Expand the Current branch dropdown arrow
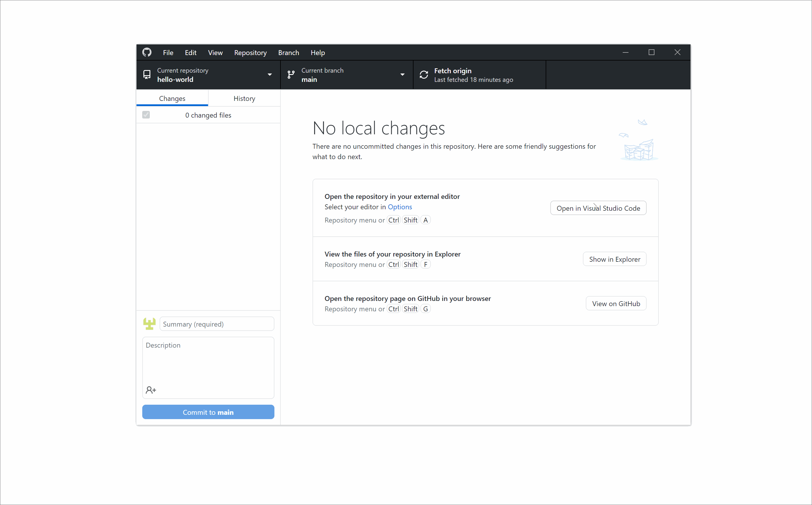Image resolution: width=812 pixels, height=505 pixels. 402,75
